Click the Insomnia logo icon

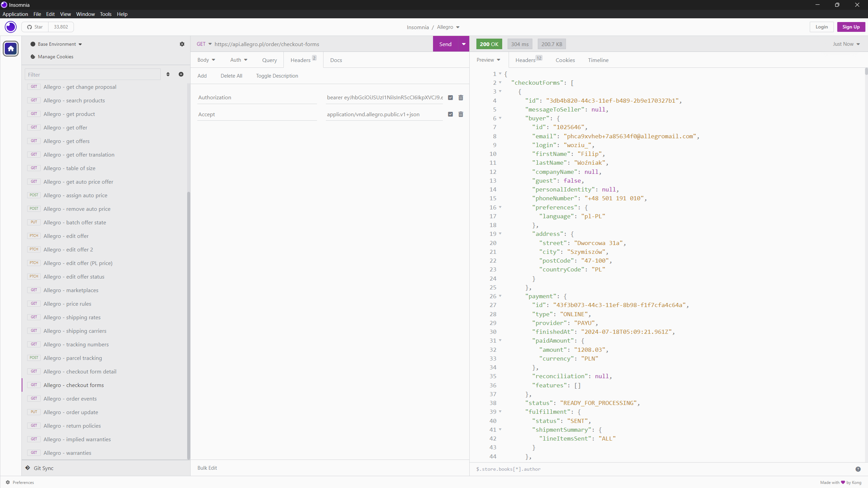click(11, 27)
